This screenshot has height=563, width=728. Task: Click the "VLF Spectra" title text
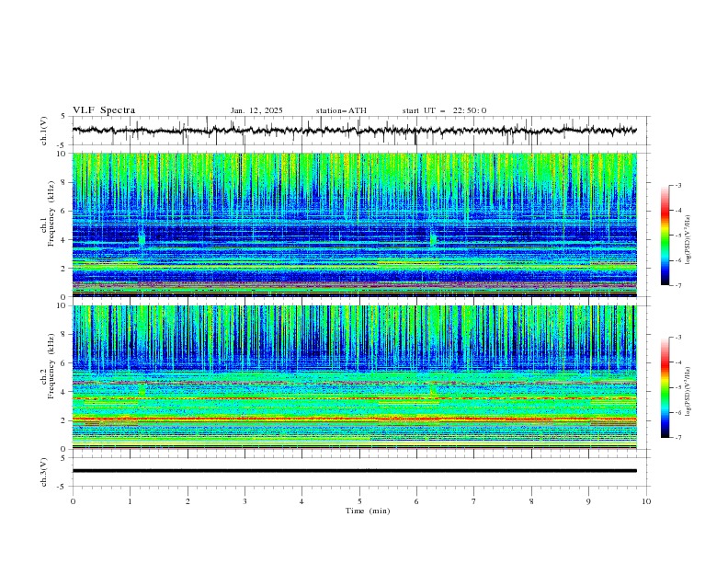(x=104, y=110)
